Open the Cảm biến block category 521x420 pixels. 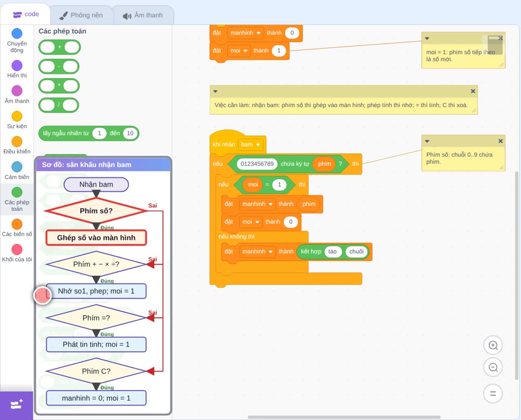coord(17,170)
